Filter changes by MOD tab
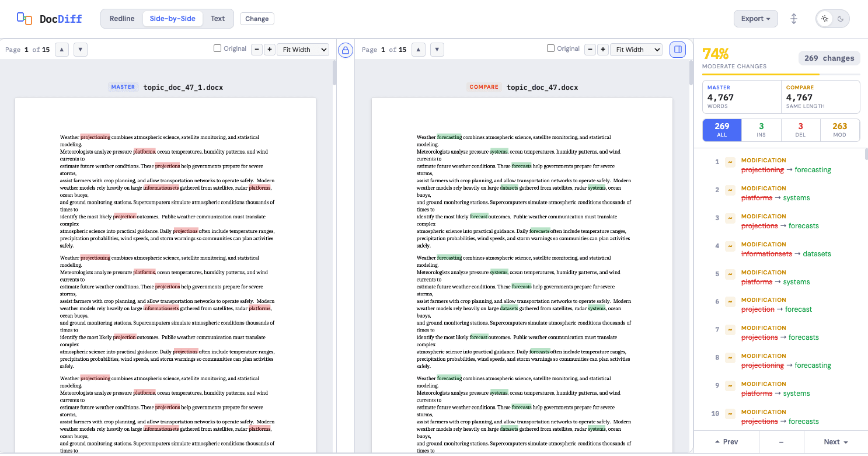Viewport: 868px width, 456px height. coord(839,130)
